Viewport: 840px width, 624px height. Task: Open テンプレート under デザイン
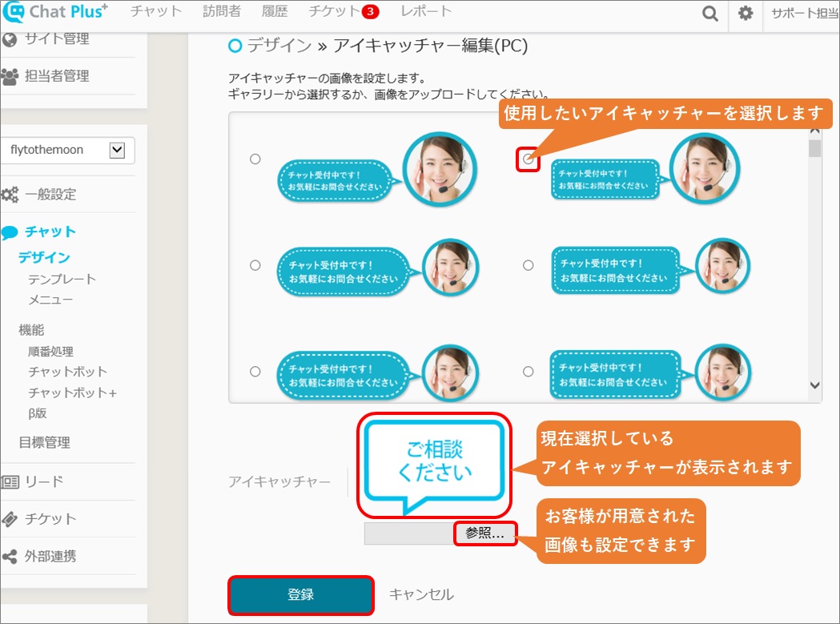point(62,280)
